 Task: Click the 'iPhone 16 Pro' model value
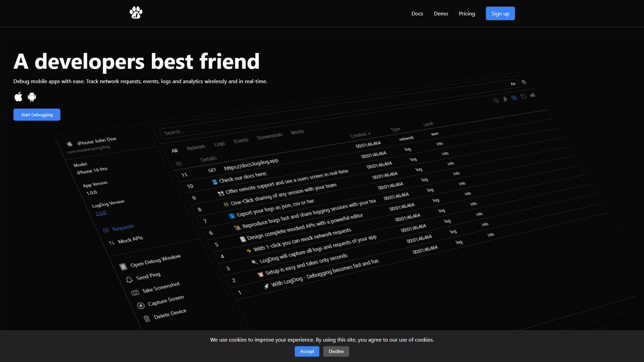(x=92, y=171)
